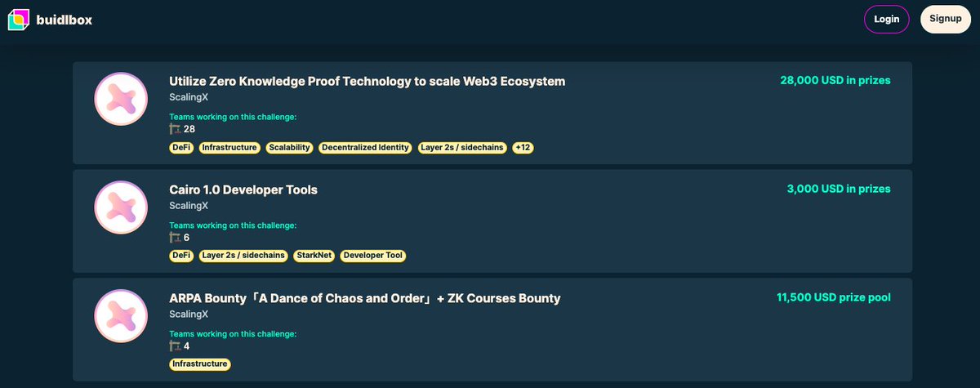Select the StarkNet tag
Screen dimensions: 980x388
pyautogui.click(x=314, y=256)
